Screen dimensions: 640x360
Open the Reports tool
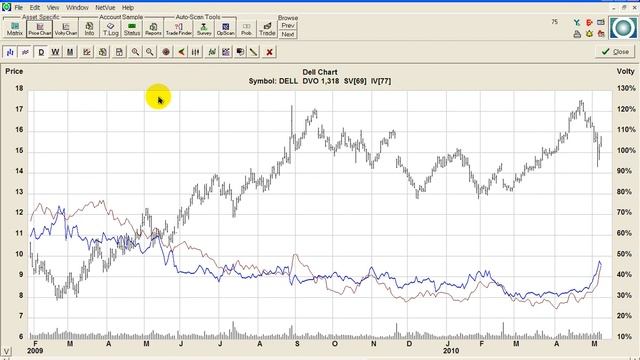click(153, 29)
